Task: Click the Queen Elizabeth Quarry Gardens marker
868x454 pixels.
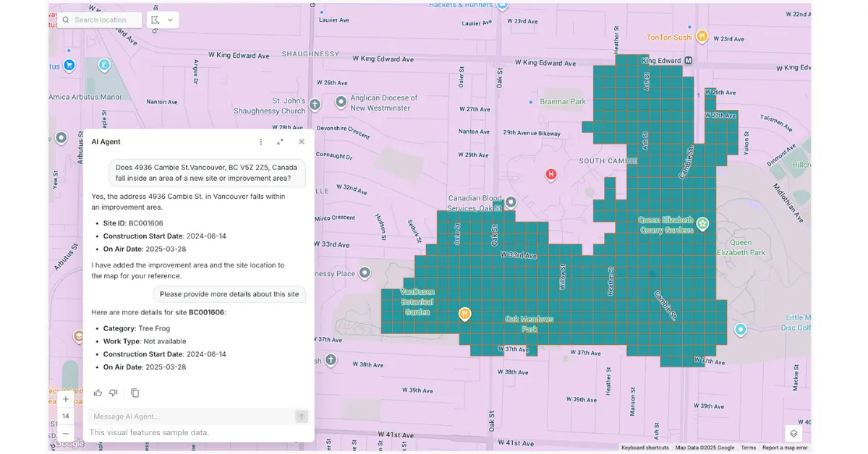Action: (x=702, y=224)
